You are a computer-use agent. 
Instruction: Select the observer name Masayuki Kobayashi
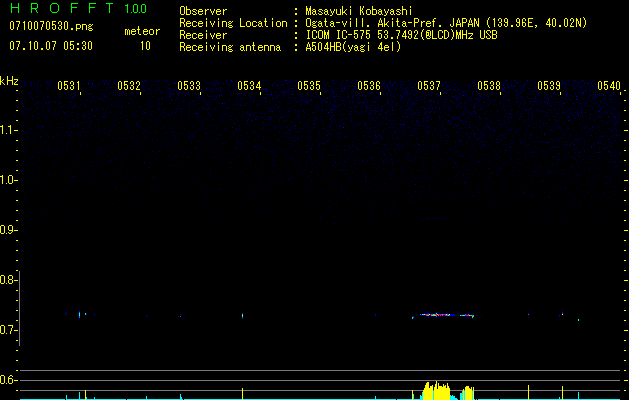[x=359, y=11]
